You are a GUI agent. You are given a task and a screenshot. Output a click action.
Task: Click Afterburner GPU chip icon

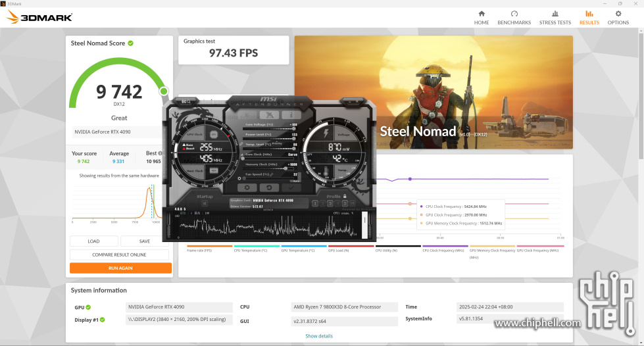point(214,134)
